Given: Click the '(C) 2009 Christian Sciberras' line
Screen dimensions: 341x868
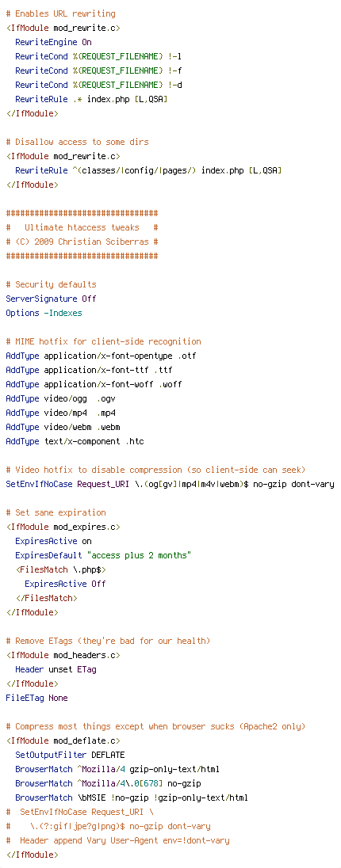Looking at the screenshot, I should [82, 242].
